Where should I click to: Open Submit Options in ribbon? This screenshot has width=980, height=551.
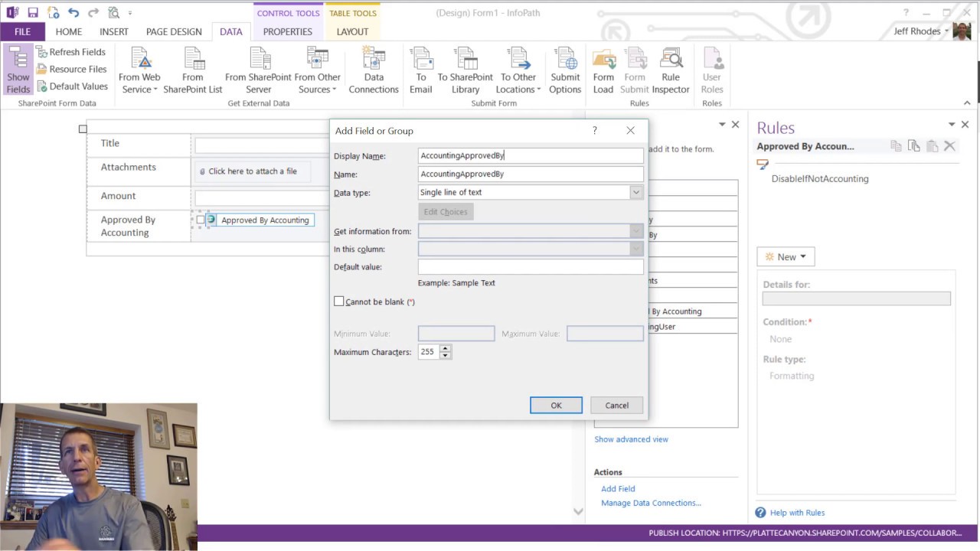pyautogui.click(x=565, y=70)
